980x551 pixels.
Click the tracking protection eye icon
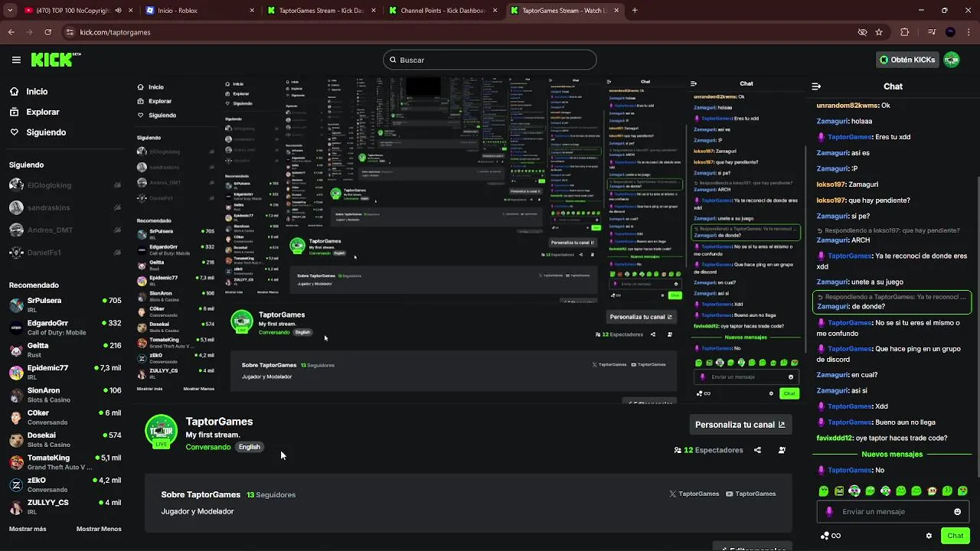point(862,32)
